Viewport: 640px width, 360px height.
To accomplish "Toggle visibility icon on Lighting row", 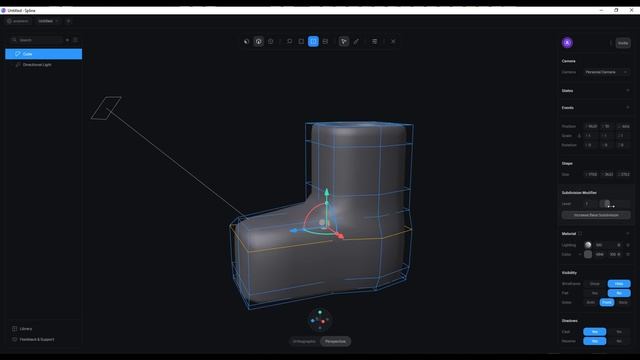I will click(628, 245).
